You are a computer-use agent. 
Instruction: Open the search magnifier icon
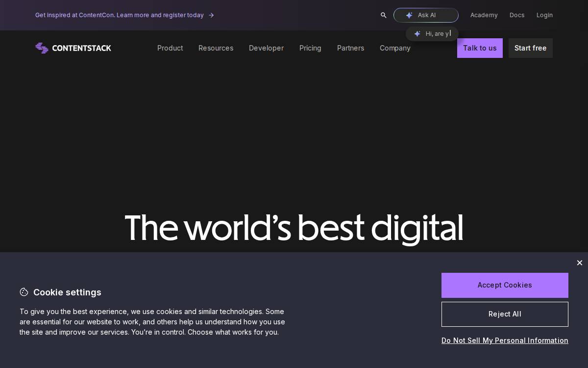point(384,15)
